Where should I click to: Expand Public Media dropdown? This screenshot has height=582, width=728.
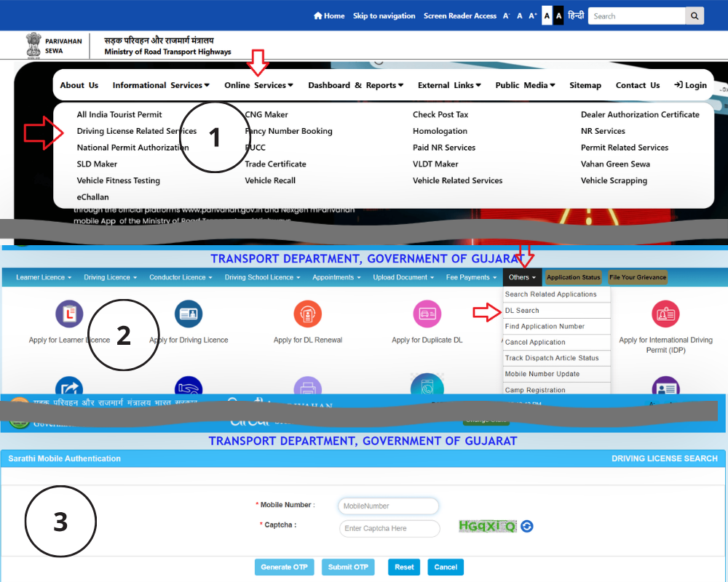(x=525, y=85)
